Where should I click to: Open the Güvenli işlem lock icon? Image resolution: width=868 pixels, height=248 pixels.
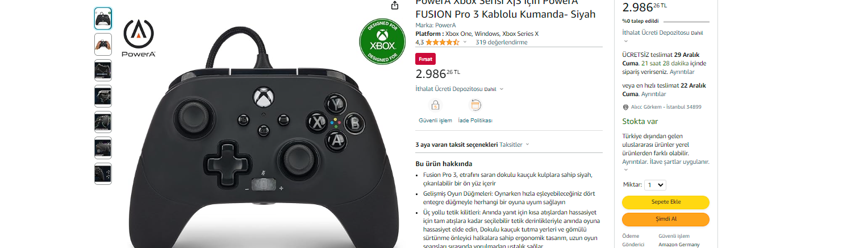[435, 105]
